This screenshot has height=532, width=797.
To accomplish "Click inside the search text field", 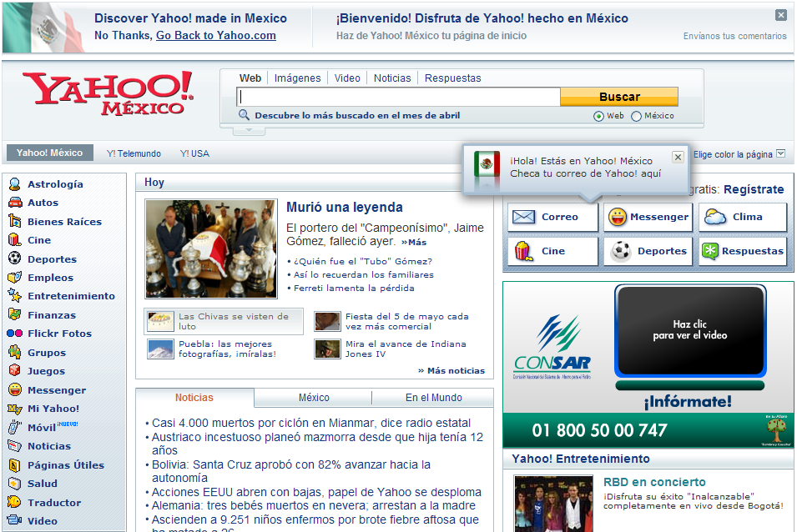I will (398, 97).
